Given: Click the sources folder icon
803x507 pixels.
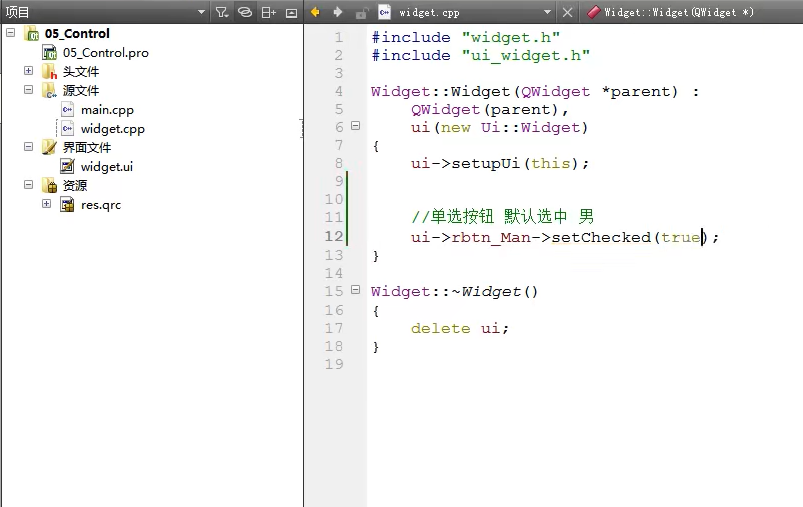Looking at the screenshot, I should coord(50,91).
